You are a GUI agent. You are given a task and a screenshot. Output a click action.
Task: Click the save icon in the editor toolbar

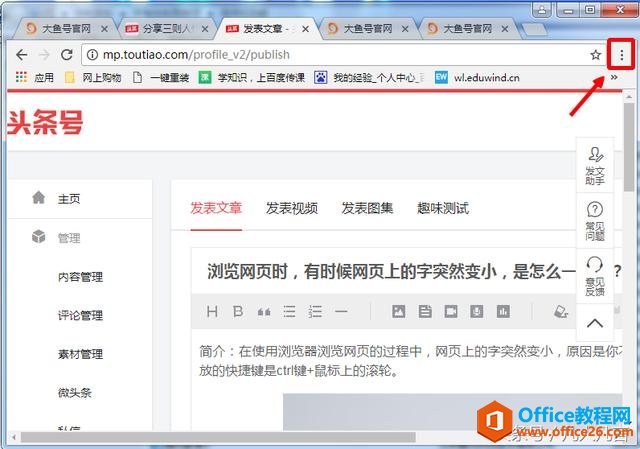[425, 312]
